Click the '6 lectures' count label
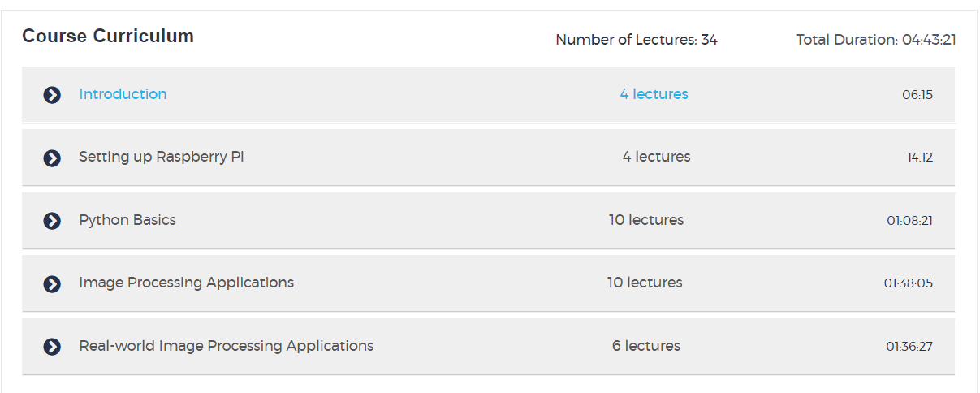 646,346
